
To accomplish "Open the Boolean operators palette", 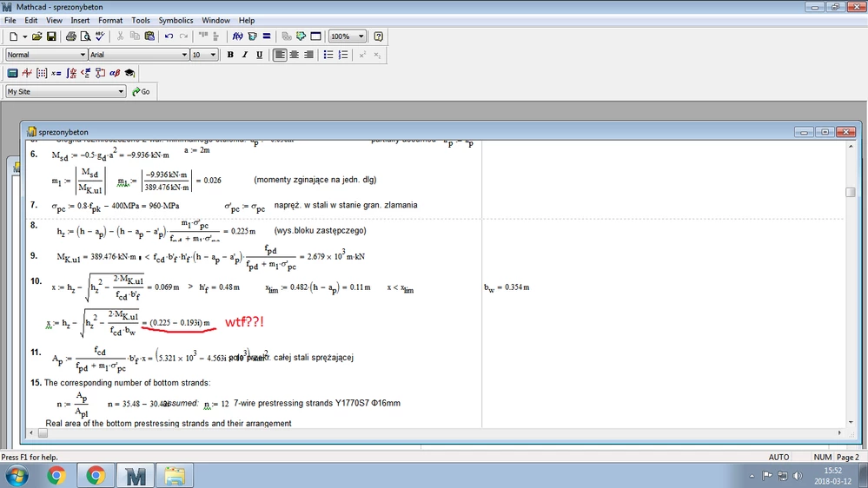I will coord(86,73).
